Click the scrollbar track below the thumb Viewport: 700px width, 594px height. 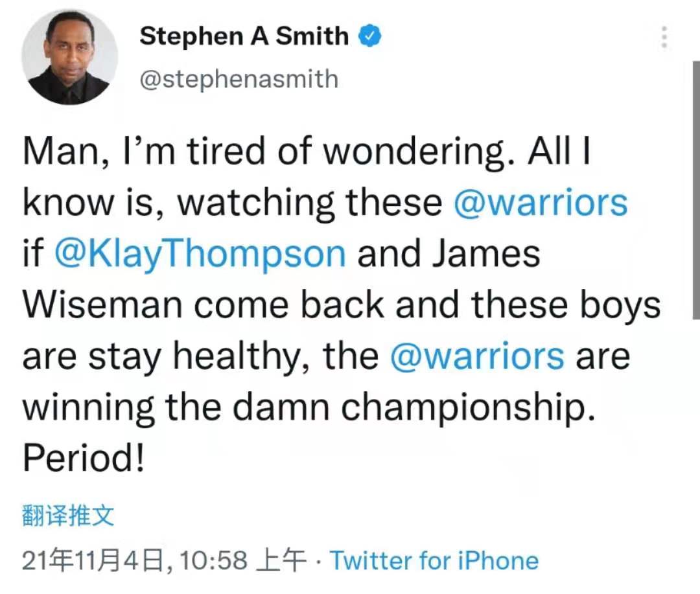696,455
